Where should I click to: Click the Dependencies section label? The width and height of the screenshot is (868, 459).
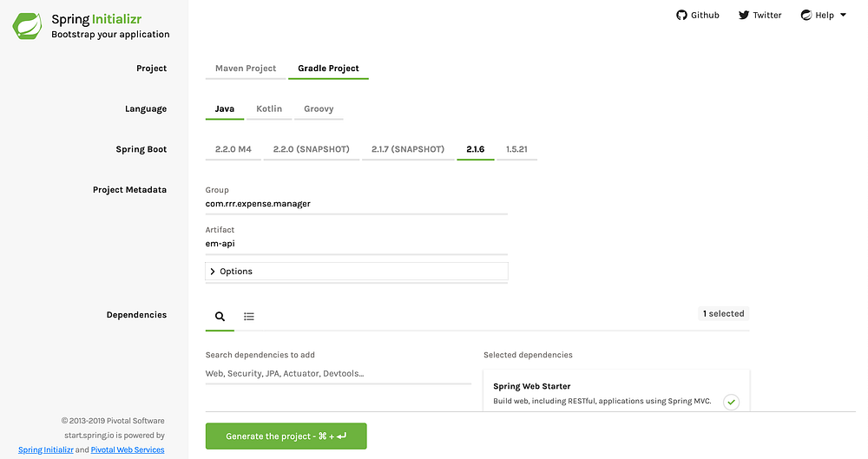136,314
